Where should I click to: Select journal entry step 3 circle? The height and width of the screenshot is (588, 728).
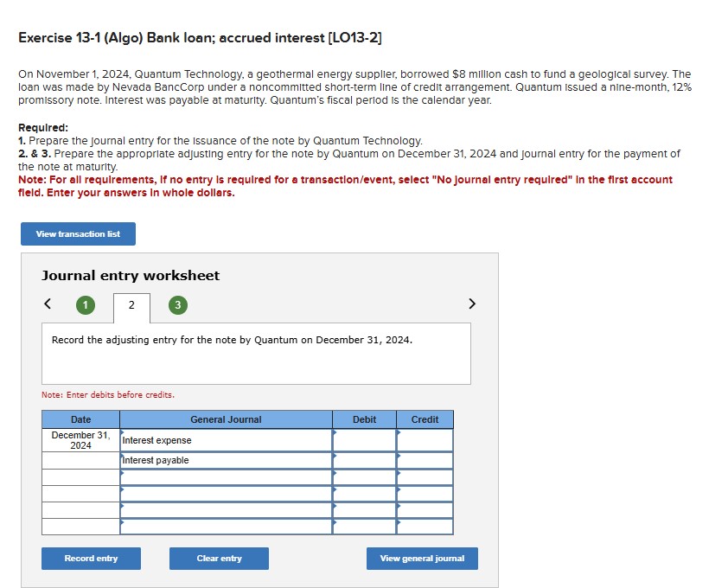(x=176, y=305)
